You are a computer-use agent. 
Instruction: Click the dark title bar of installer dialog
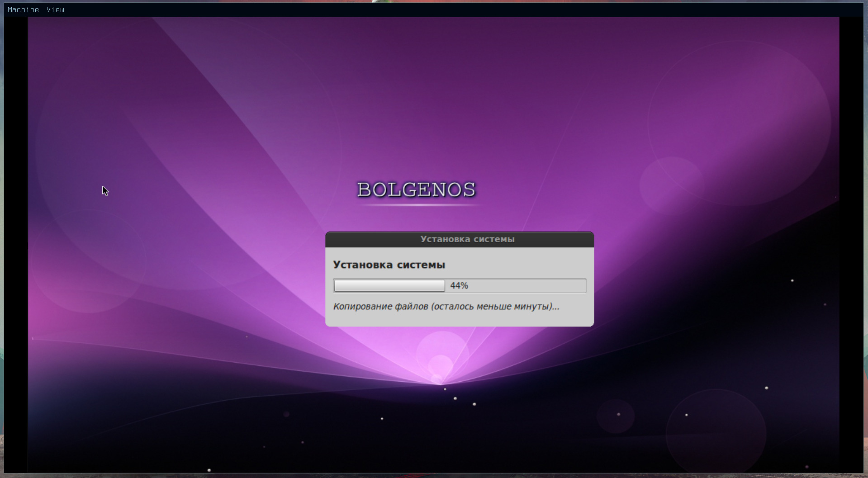click(x=459, y=239)
